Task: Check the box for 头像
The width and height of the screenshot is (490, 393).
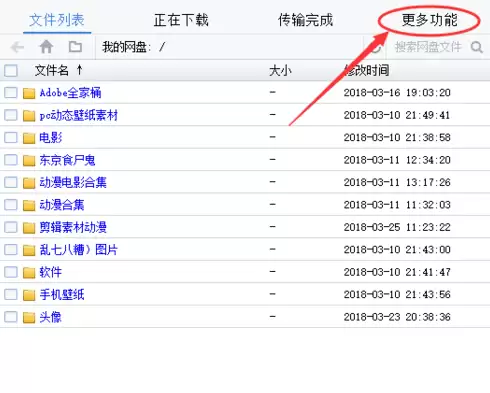Action: (x=11, y=317)
